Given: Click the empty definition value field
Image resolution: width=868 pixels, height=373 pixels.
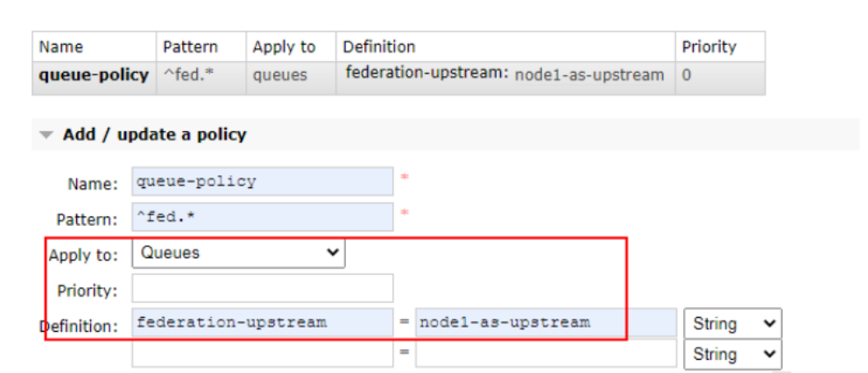Looking at the screenshot, I should [x=545, y=354].
